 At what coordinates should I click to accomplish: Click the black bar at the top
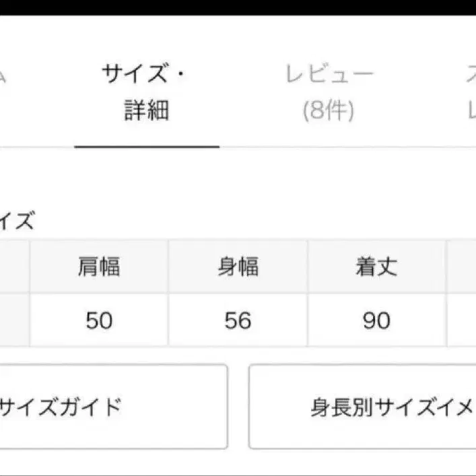coord(238,7)
